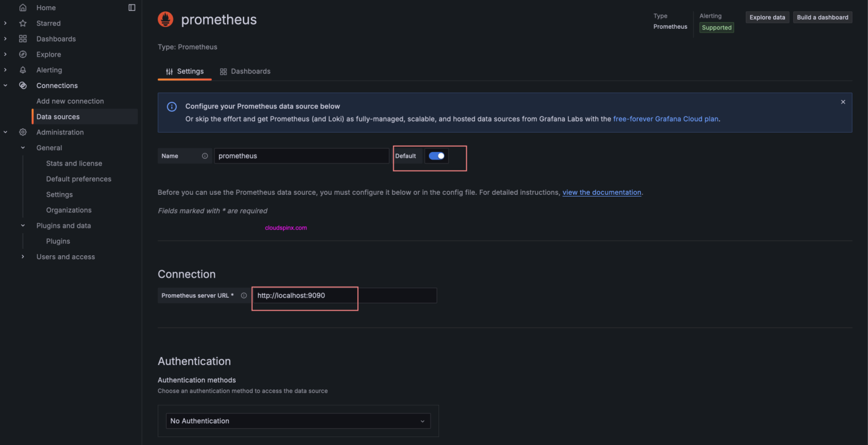Open Dashboards via its sidebar icon
Viewport: 868px width, 445px height.
tap(23, 38)
